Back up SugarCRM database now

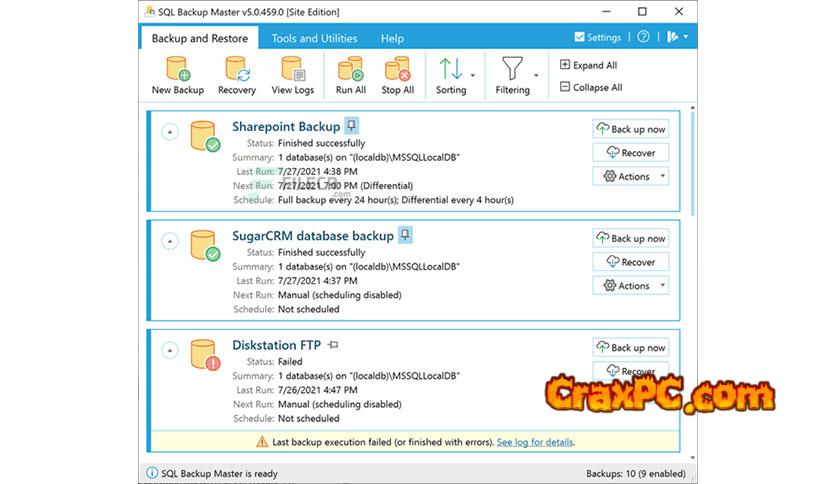(631, 238)
